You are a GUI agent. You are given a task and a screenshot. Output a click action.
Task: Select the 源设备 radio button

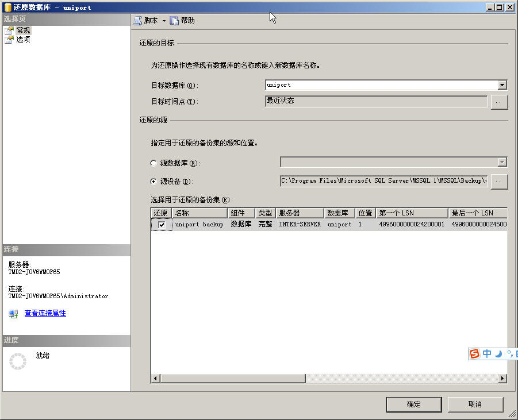tap(154, 180)
